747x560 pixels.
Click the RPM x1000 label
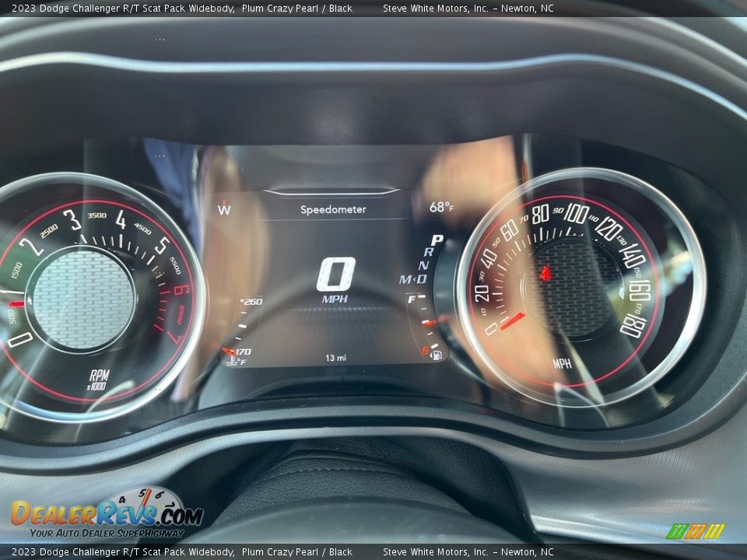pyautogui.click(x=98, y=380)
